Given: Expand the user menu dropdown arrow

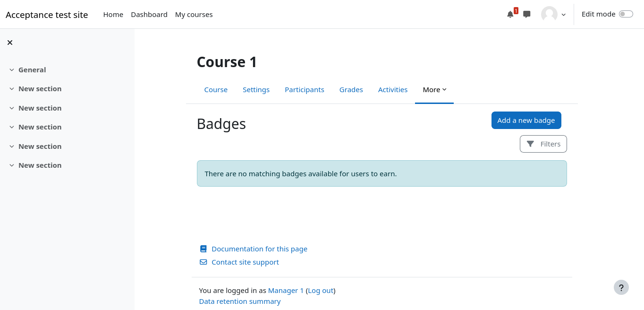Looking at the screenshot, I should [x=563, y=15].
